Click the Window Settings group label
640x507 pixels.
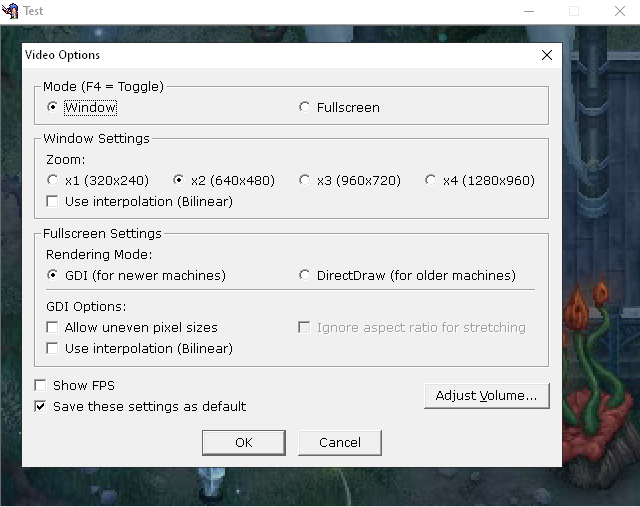[96, 138]
